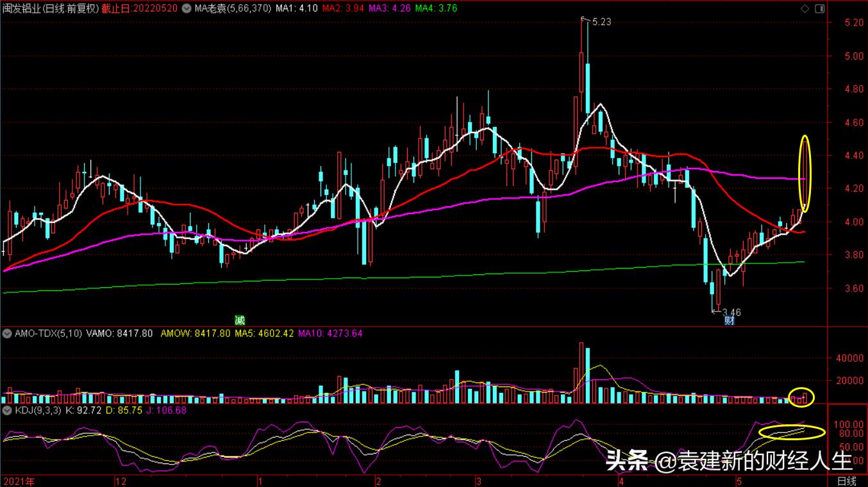Click the 5.20 price axis label
The image size is (868, 487).
853,23
